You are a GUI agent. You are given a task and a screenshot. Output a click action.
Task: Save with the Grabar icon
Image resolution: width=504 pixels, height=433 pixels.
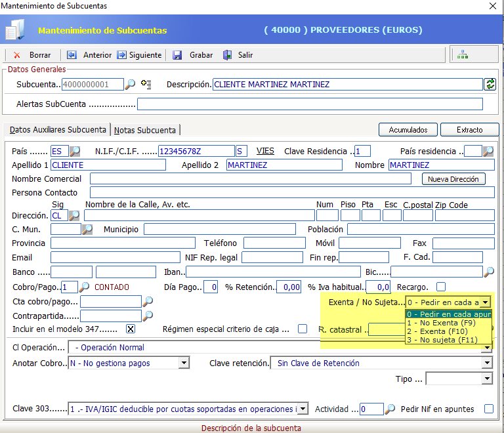(177, 55)
